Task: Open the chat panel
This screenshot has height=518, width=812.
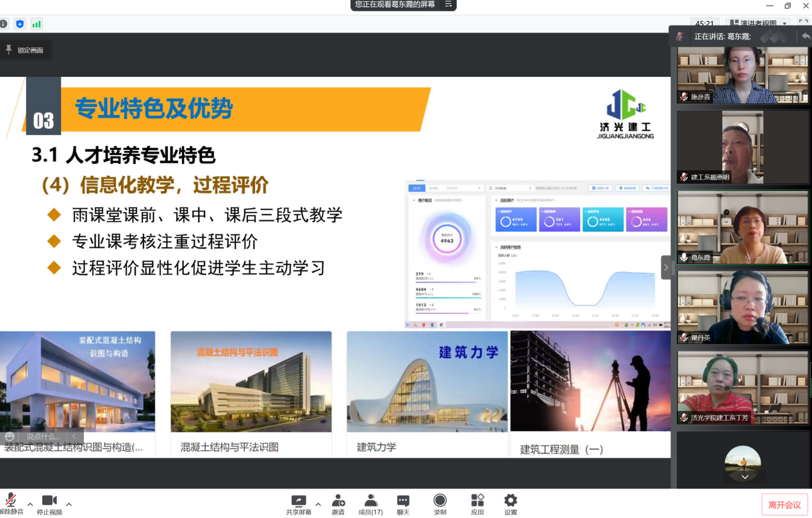Action: (403, 501)
